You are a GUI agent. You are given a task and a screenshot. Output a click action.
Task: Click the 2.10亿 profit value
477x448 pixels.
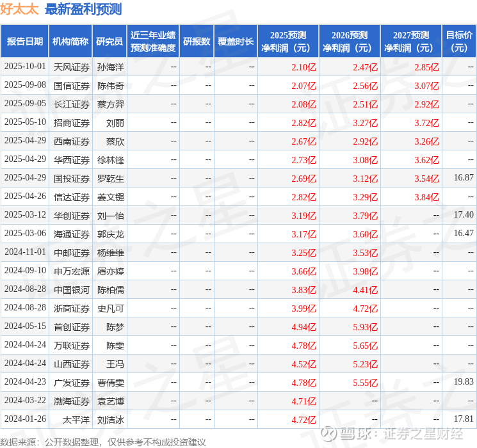coord(304,67)
